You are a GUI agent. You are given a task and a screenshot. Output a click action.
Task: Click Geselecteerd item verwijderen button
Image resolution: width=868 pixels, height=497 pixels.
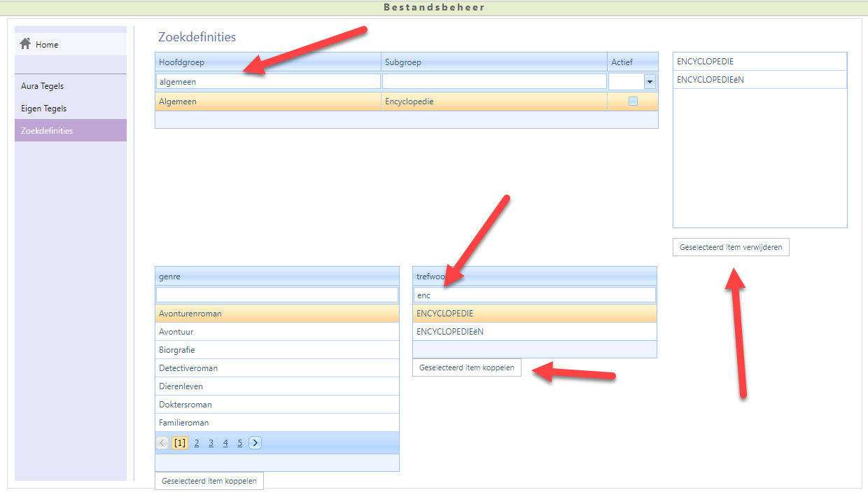pos(731,247)
